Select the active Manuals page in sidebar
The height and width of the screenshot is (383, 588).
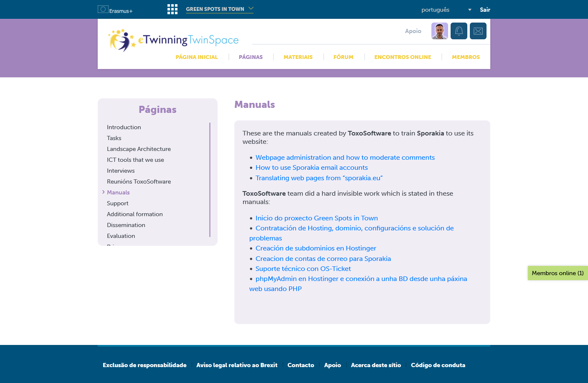(x=118, y=192)
